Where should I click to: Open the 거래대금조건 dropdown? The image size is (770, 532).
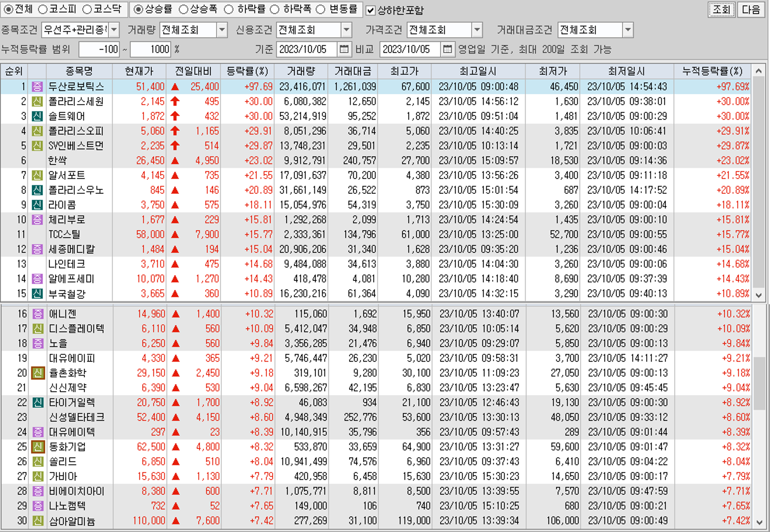(628, 30)
